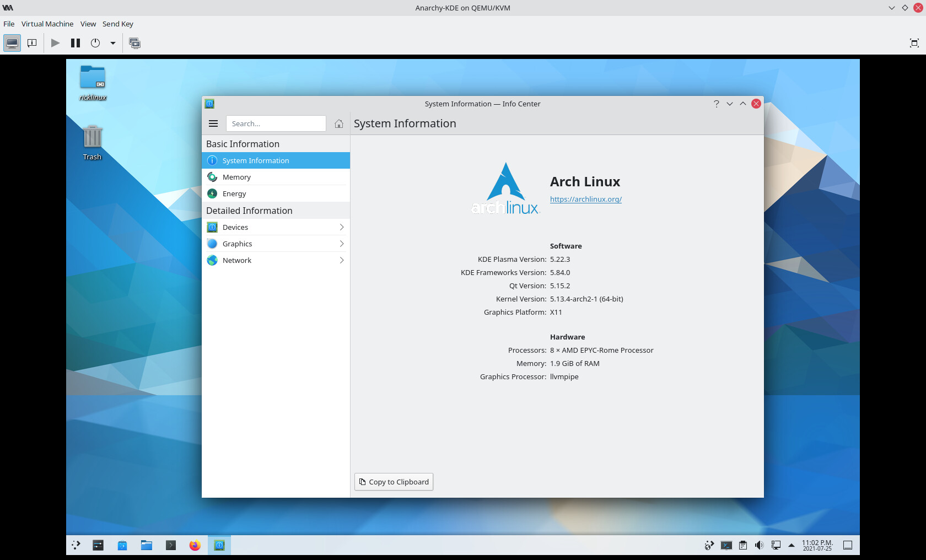Click the virt-manager logo in title bar
Image resolution: width=926 pixels, height=560 pixels.
8,8
